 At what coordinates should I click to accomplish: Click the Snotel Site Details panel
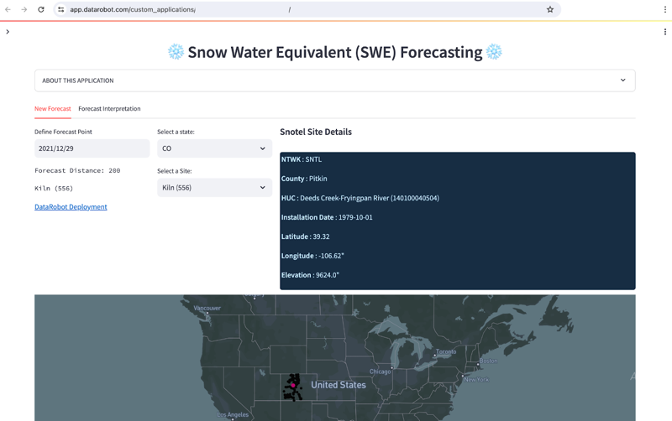(457, 221)
